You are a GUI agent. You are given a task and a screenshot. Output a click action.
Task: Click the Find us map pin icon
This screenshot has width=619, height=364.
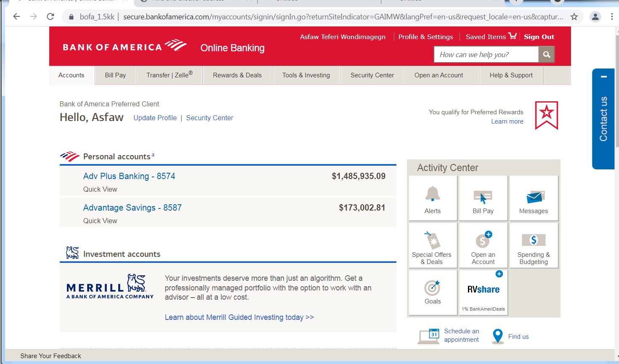498,336
